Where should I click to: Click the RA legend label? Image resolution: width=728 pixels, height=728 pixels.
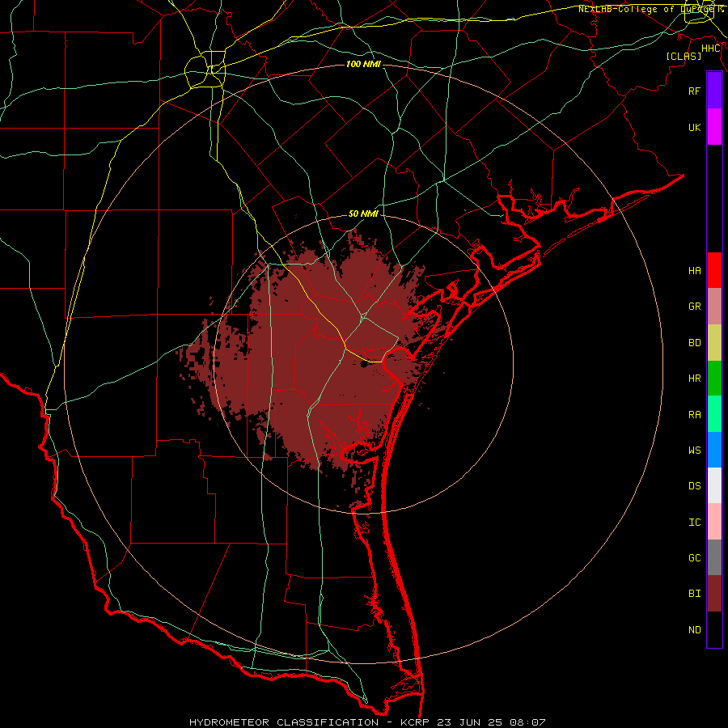click(x=694, y=414)
